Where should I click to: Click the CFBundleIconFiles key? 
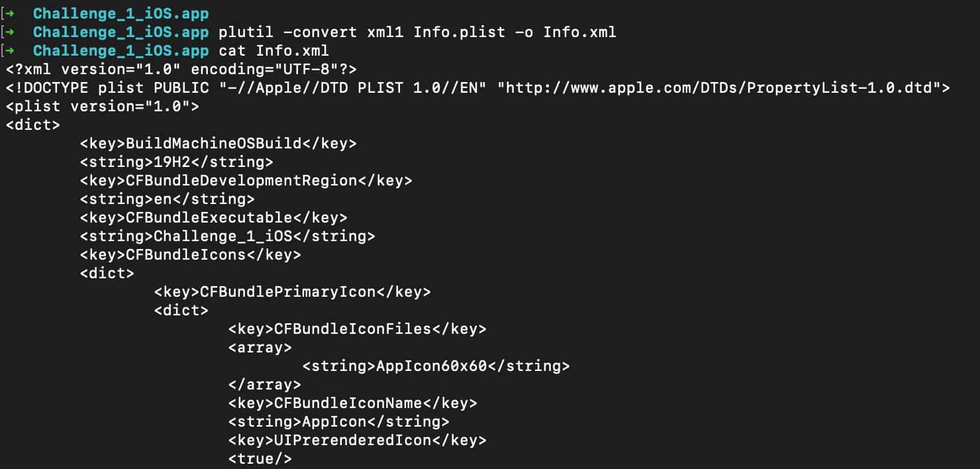358,329
